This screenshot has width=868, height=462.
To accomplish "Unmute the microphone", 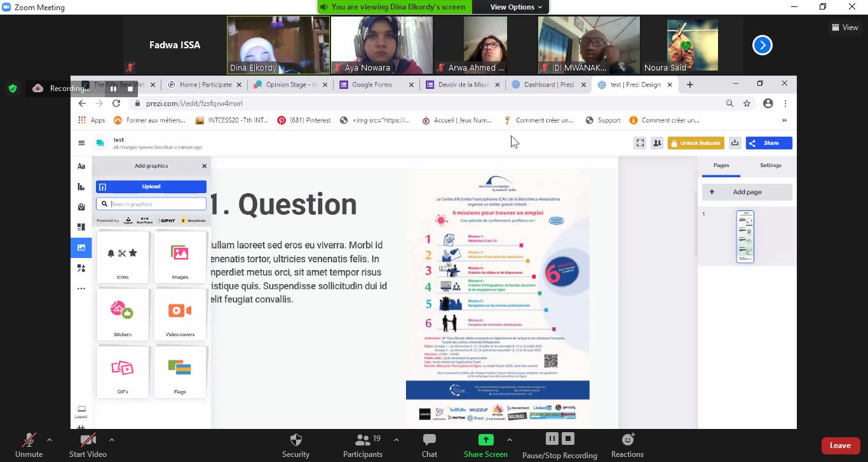I will (x=29, y=445).
